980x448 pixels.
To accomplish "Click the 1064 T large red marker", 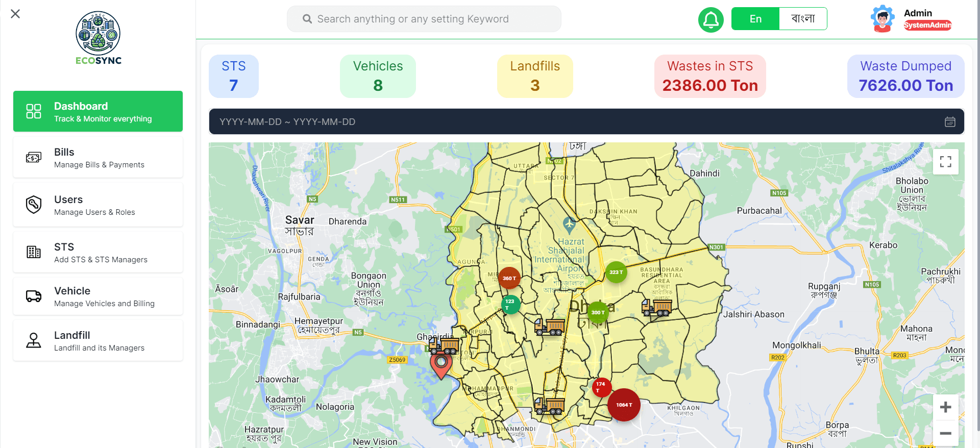I will (x=624, y=405).
